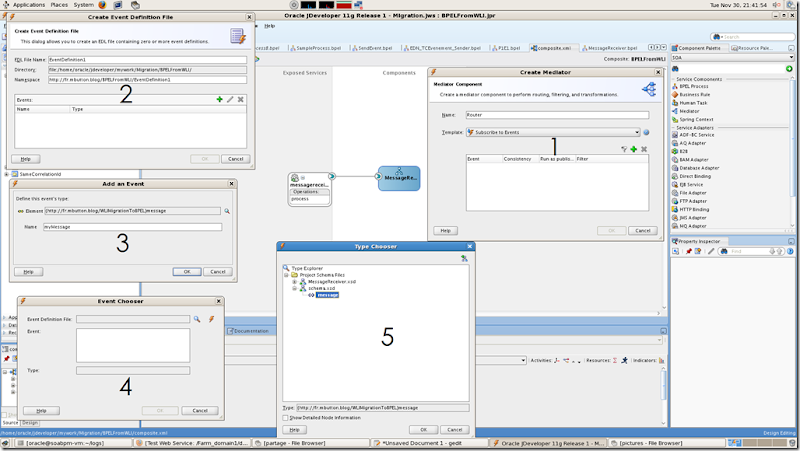Open the Documentation tab
800x451 pixels.
pos(248,331)
